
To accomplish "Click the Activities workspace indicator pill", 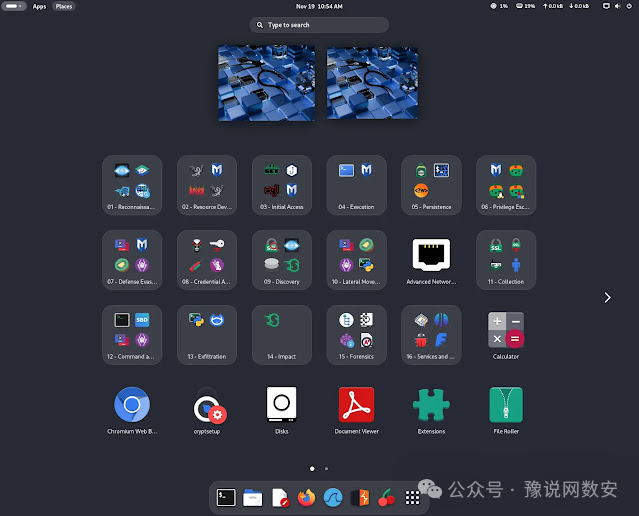I will (x=14, y=6).
